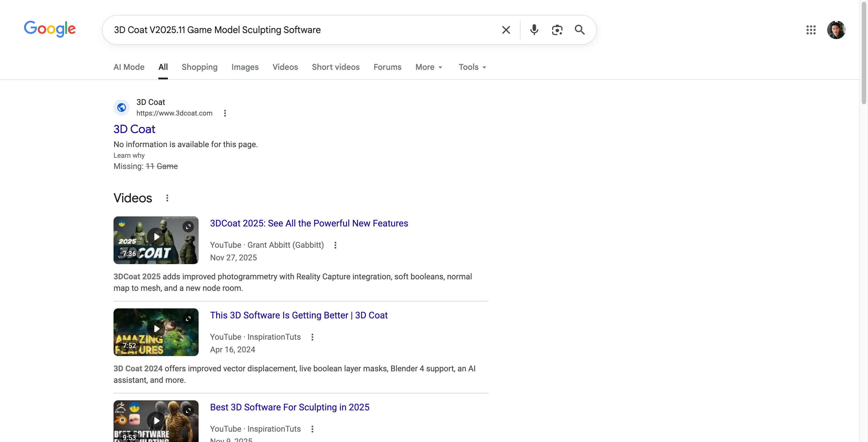Open three-dot menu next to Videos heading

point(167,198)
